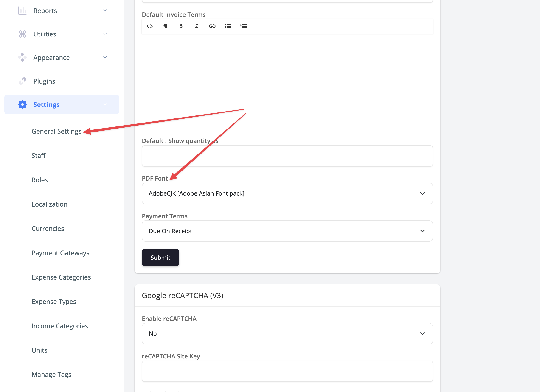Click the HTML source code icon in editor toolbar
This screenshot has height=392, width=540.
pos(149,26)
